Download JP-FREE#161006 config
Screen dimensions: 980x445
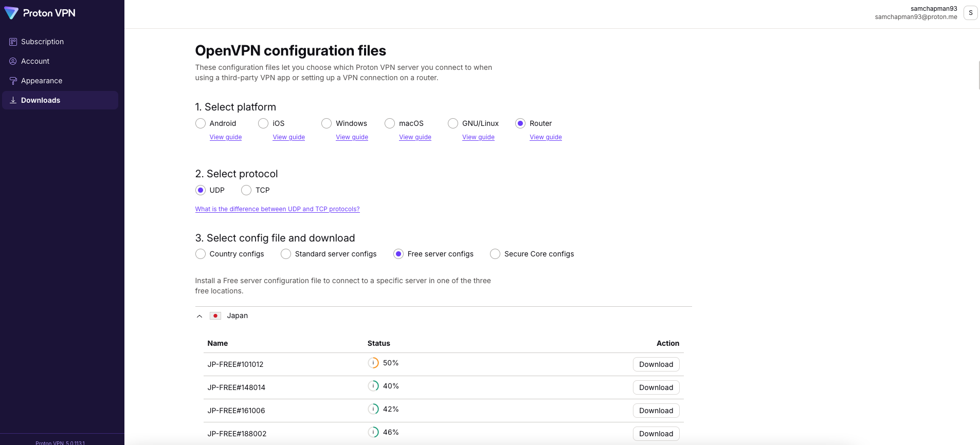[x=656, y=411]
